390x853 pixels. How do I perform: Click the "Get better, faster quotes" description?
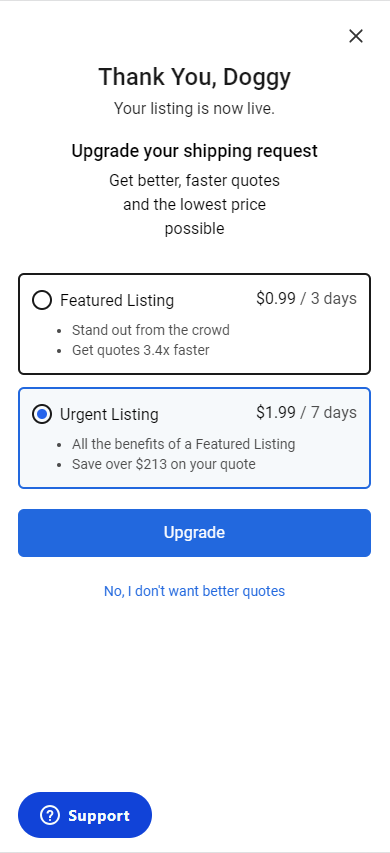point(194,180)
